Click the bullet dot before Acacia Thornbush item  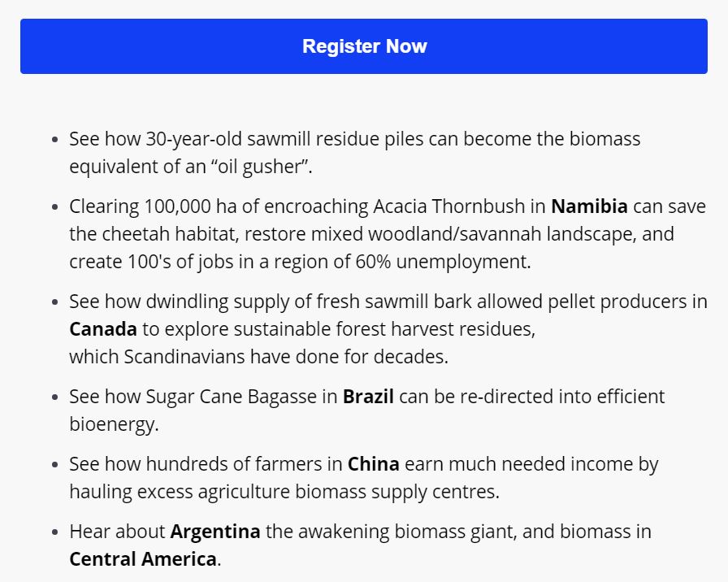coord(55,206)
